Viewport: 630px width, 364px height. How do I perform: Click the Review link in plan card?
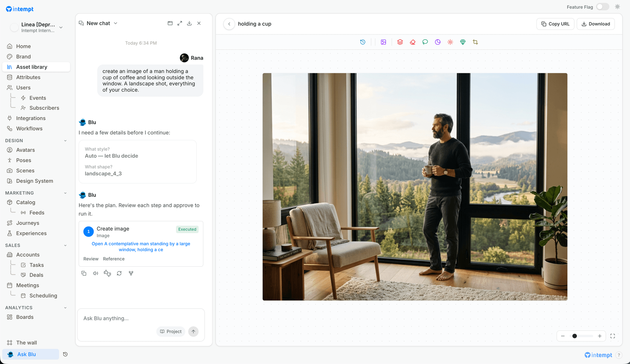pos(91,259)
